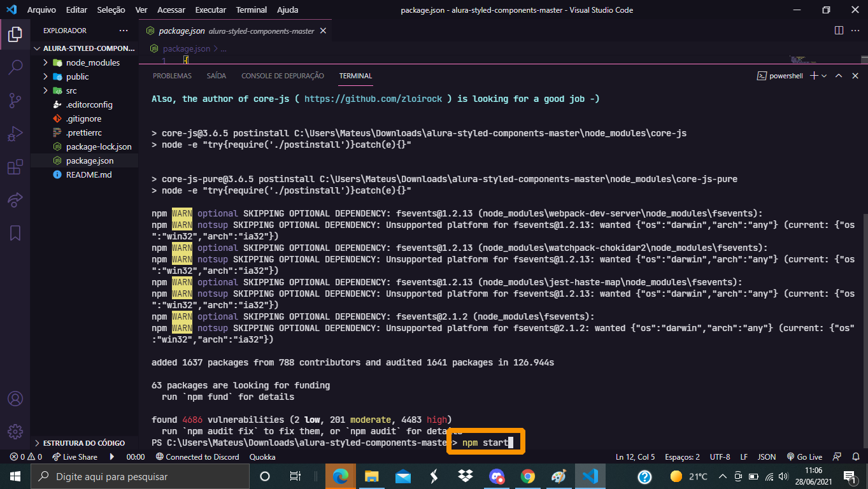Open the Editar menu

tap(77, 10)
